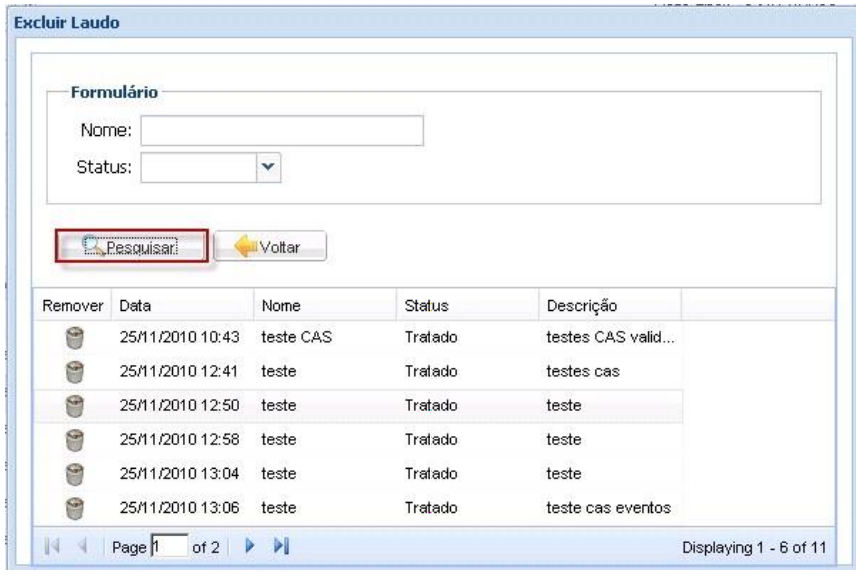
Task: Remove the entry dated 25/11/2010 12:41
Action: [72, 372]
